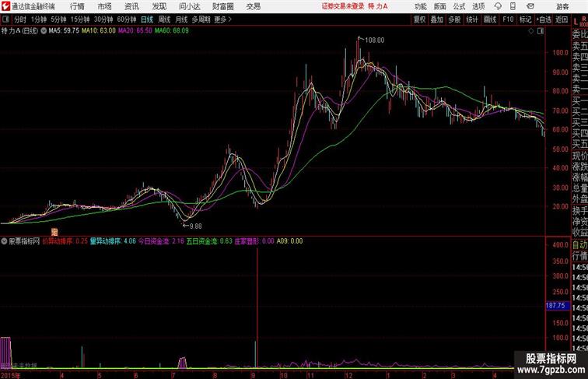
Task: Click the 108.00 high price marker
Action: [x=374, y=40]
